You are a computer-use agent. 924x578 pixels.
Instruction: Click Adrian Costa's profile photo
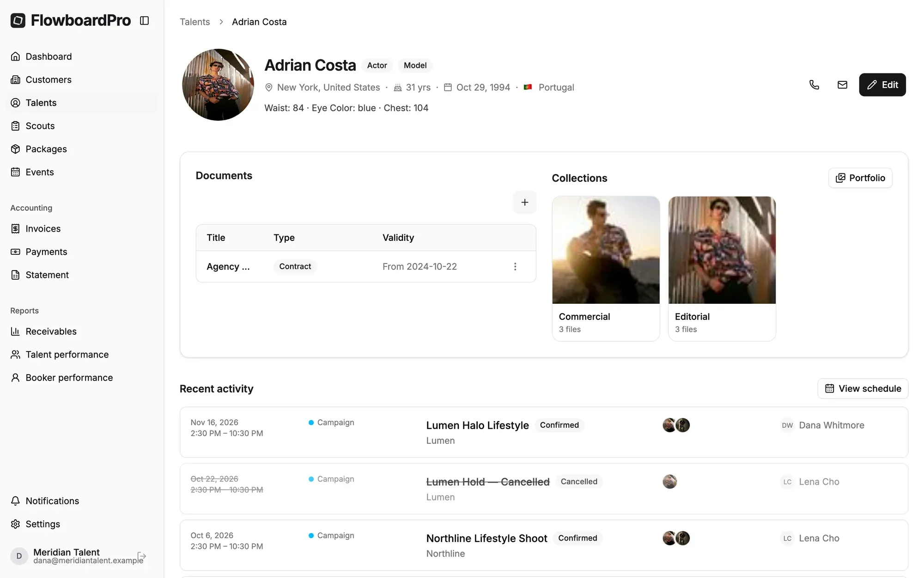218,85
